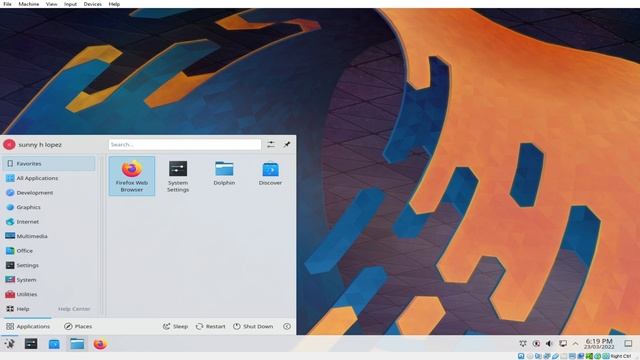Image resolution: width=640 pixels, height=360 pixels.
Task: Open the Utilities category
Action: click(49, 294)
